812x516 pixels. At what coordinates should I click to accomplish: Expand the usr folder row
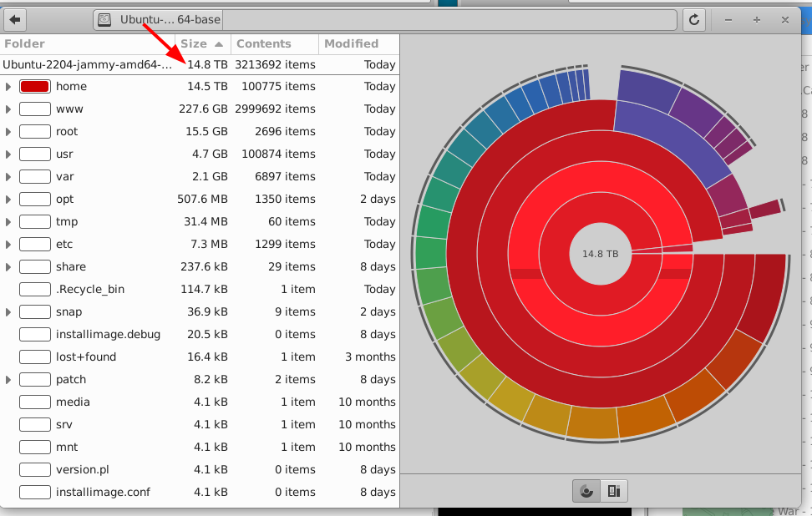click(x=8, y=154)
